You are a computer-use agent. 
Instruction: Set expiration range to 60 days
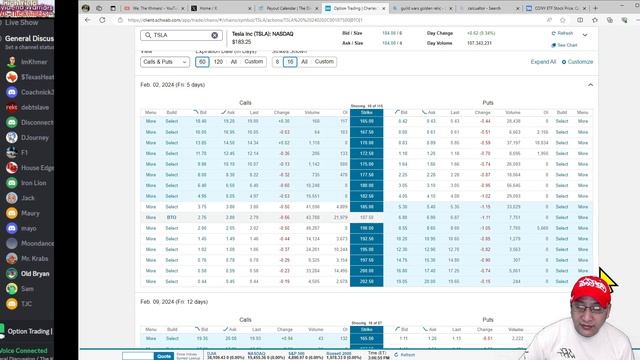[202, 62]
